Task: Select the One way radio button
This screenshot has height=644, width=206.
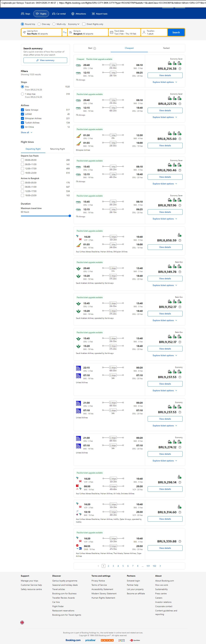Action: pyautogui.click(x=39, y=24)
